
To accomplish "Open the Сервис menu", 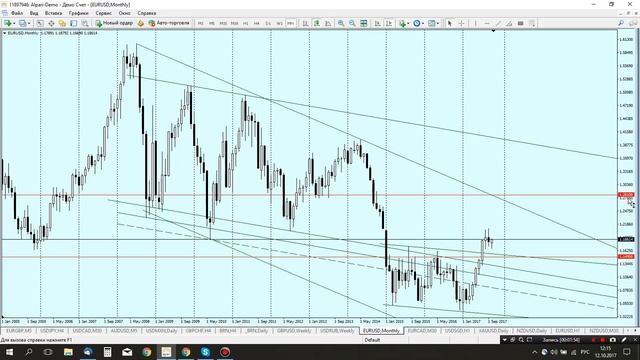I will coord(104,13).
